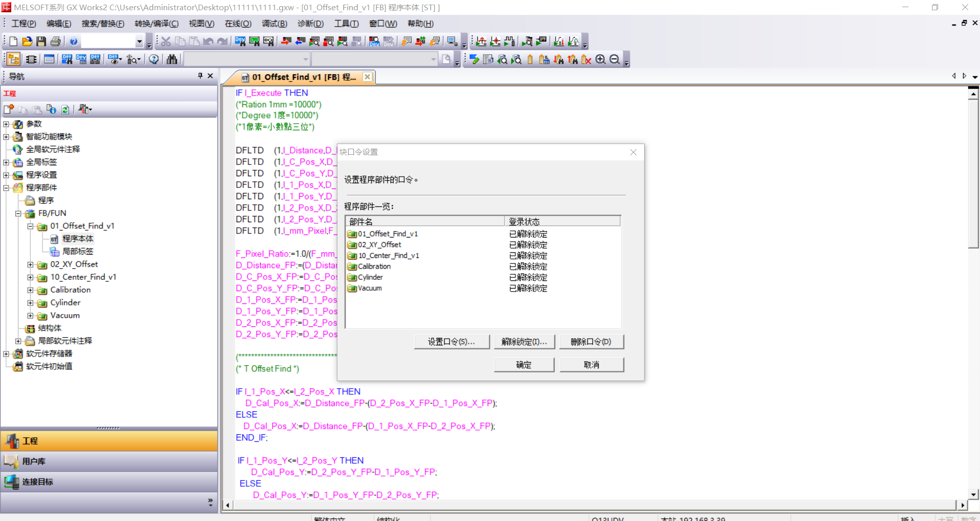Open the 在线 menu
Viewport: 980px width, 521px height.
click(238, 23)
